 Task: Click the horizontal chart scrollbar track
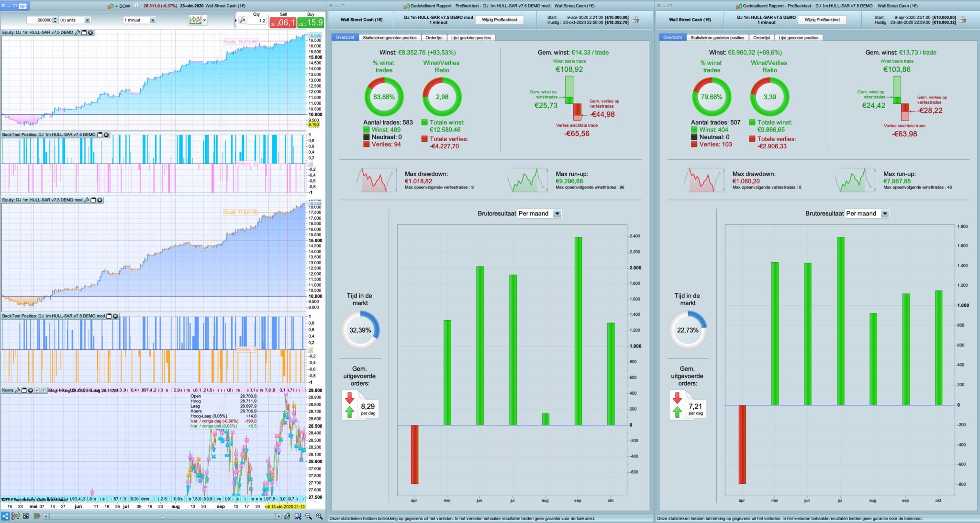(163, 516)
